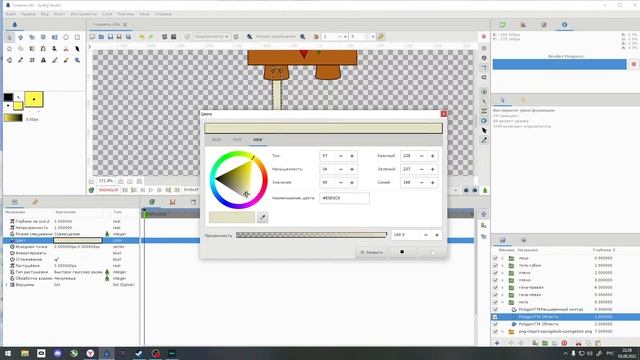This screenshot has width=640, height=360.
Task: Switch to YUV tab in color dialog
Action: click(237, 140)
